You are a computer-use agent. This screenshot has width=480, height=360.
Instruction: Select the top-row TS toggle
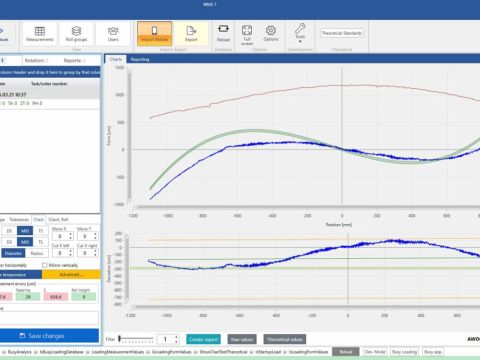[x=41, y=231]
